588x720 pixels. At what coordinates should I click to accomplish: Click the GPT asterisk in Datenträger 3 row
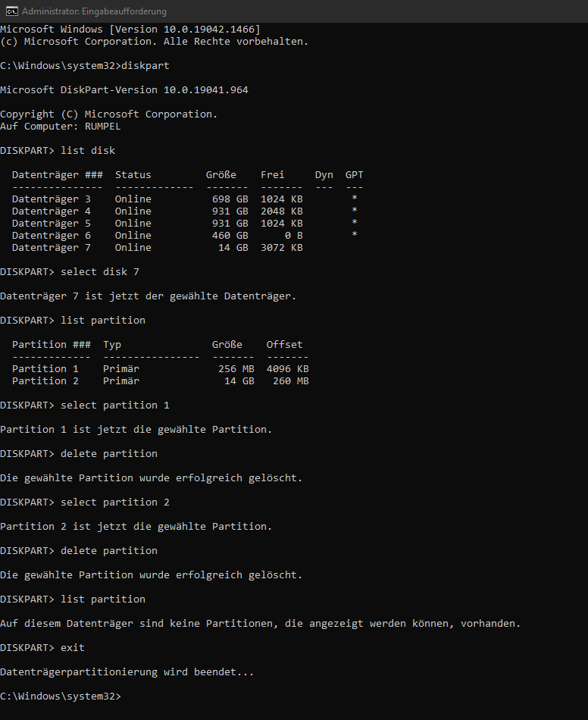click(355, 199)
